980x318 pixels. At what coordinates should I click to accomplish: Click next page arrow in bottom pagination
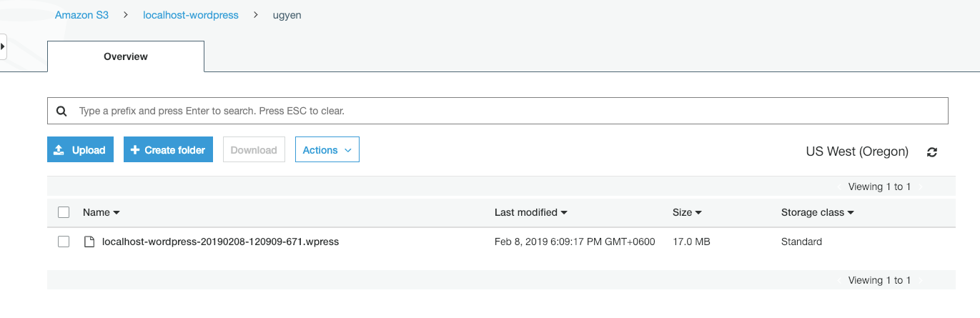tap(921, 281)
